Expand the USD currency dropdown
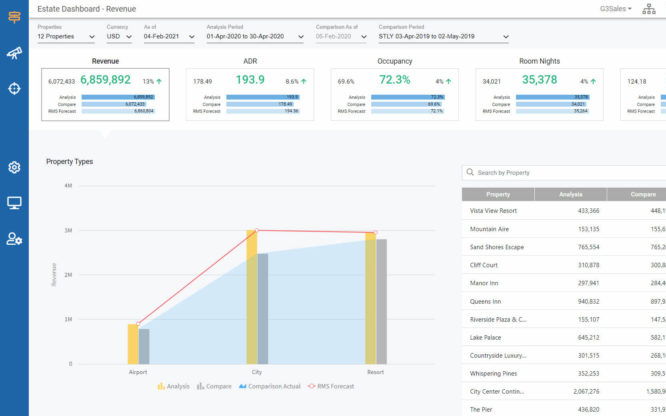The image size is (666, 416). [x=119, y=37]
